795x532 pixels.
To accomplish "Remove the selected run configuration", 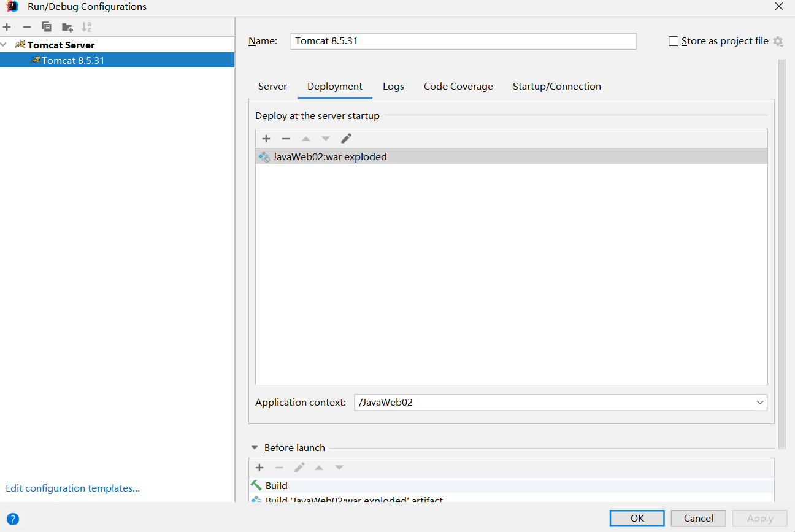I will [26, 27].
